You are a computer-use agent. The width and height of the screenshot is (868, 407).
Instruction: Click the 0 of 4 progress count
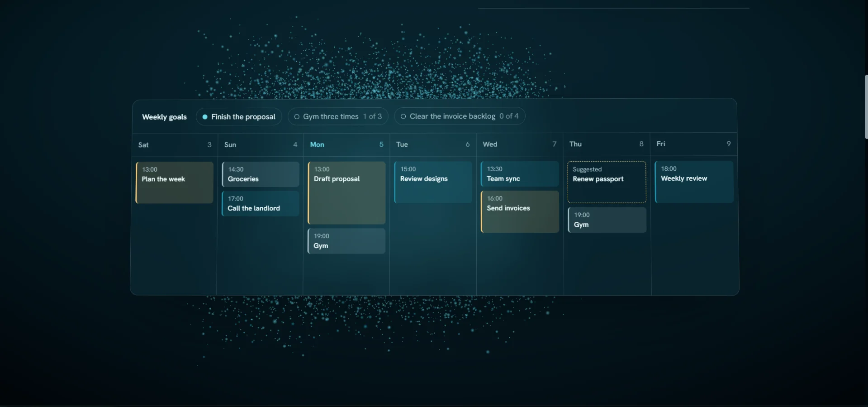pos(509,116)
